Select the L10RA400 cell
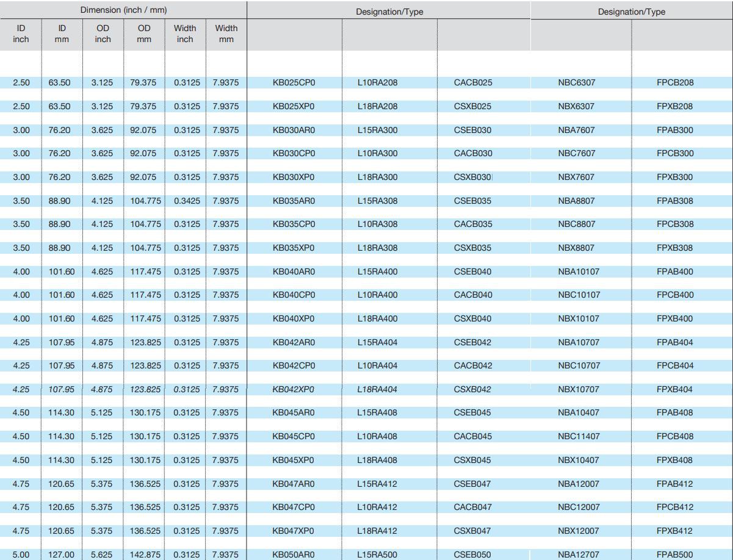This screenshot has height=560, width=733. (377, 295)
